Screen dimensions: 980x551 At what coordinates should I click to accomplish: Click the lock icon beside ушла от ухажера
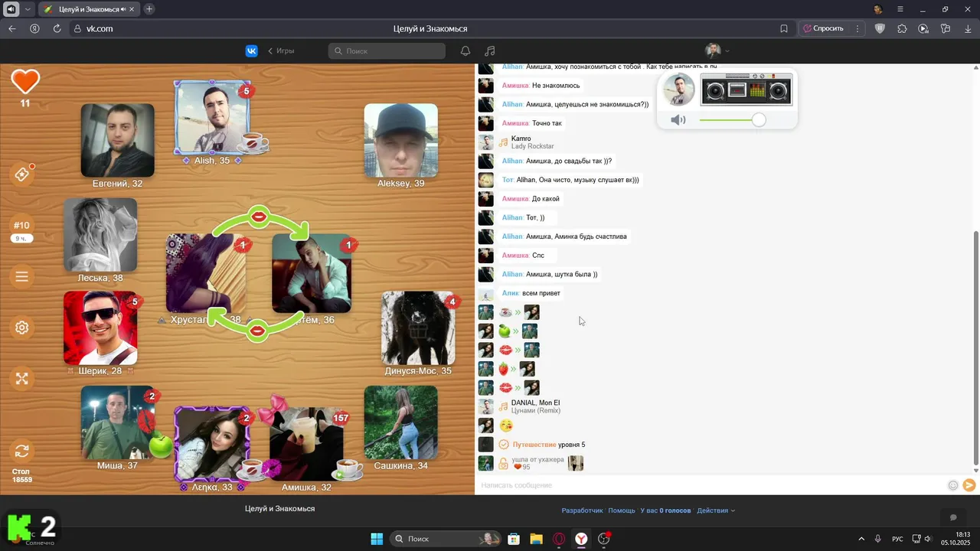click(x=503, y=464)
